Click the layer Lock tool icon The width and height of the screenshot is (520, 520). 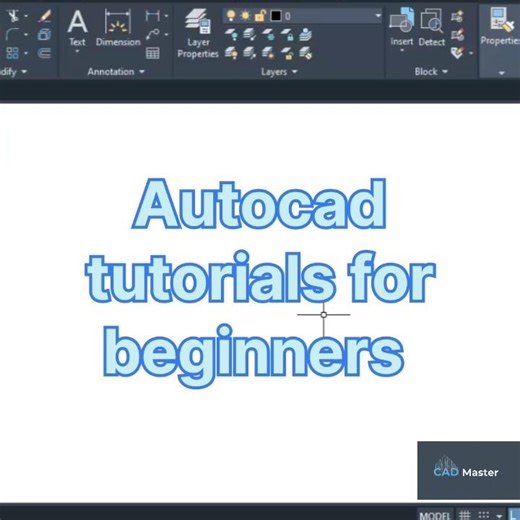(x=287, y=34)
